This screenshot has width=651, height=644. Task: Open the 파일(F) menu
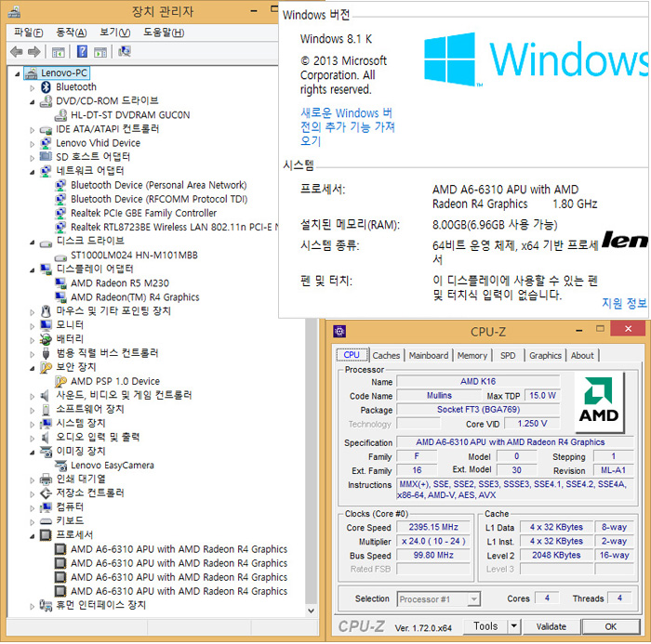click(28, 33)
